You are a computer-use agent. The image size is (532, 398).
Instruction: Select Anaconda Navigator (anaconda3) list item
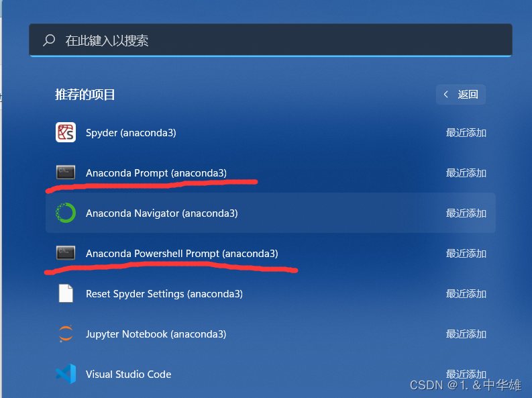point(270,213)
